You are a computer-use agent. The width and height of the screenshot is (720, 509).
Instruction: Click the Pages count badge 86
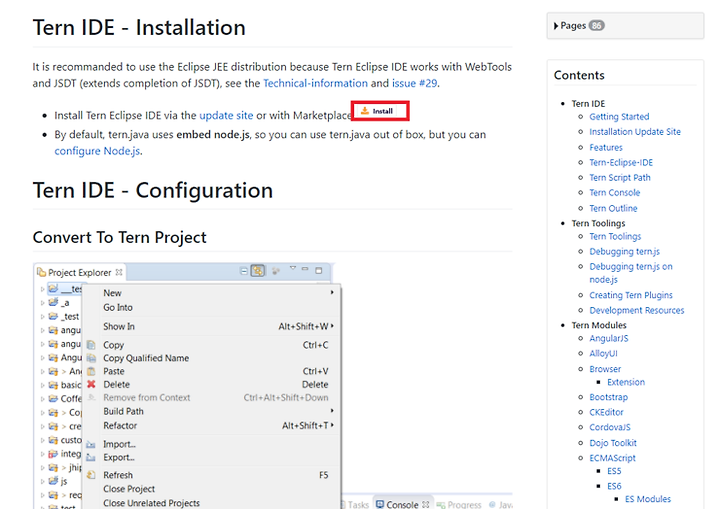click(596, 26)
